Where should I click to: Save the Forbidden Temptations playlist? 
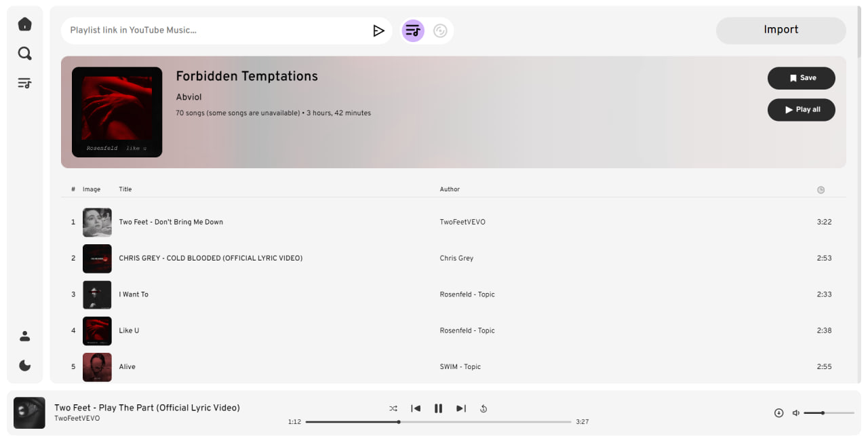tap(802, 78)
